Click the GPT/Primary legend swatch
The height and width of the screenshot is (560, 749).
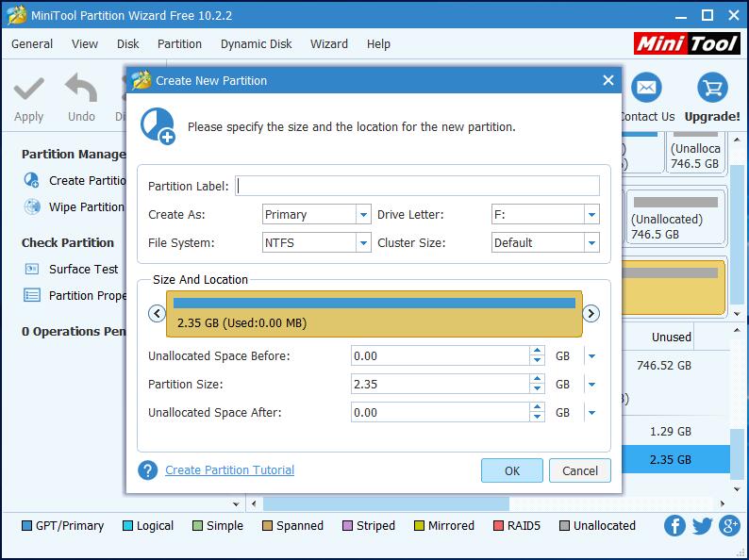coord(26,526)
